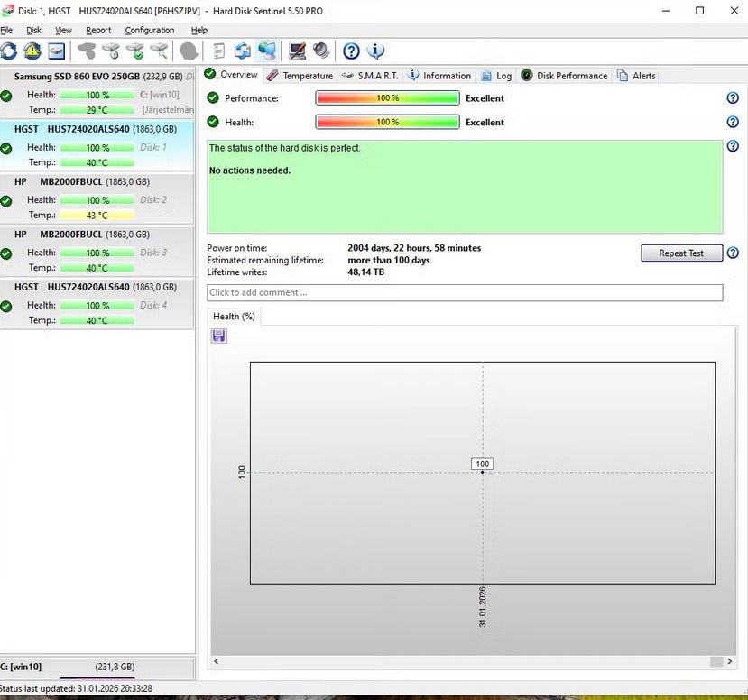
Task: Click the speaker sound toolbar icon
Action: (x=321, y=51)
